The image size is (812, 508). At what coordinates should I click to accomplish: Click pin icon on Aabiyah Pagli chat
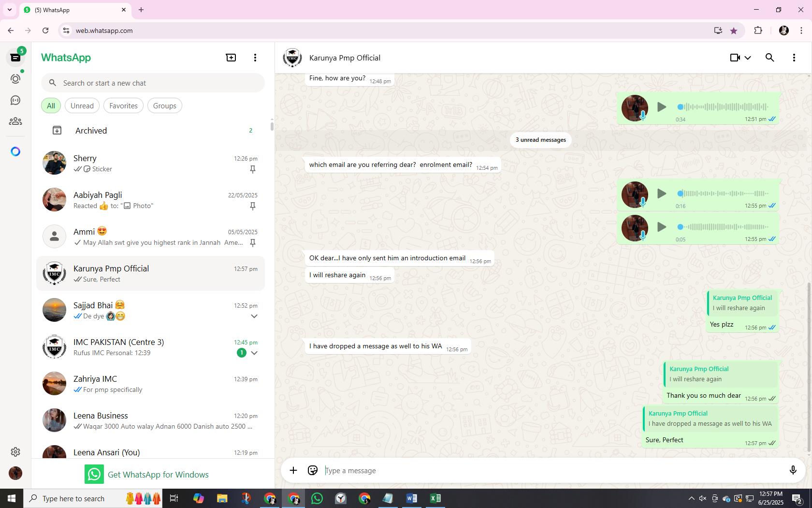(252, 206)
